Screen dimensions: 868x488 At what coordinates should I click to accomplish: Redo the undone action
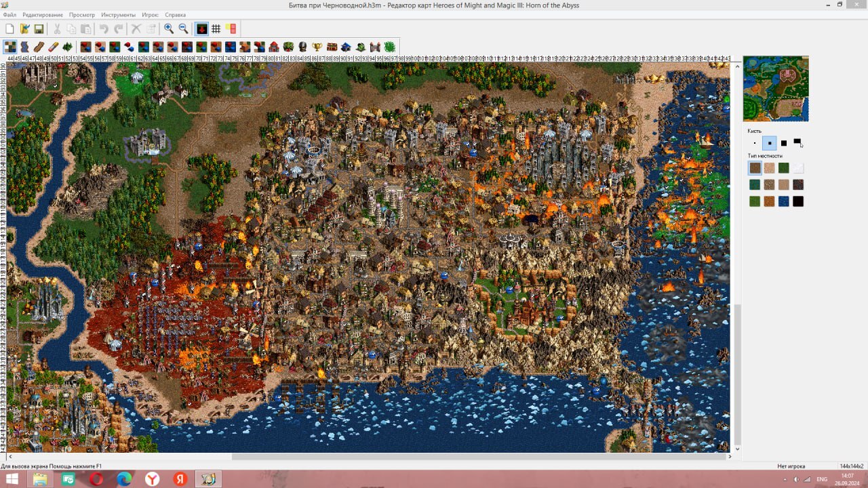[119, 28]
